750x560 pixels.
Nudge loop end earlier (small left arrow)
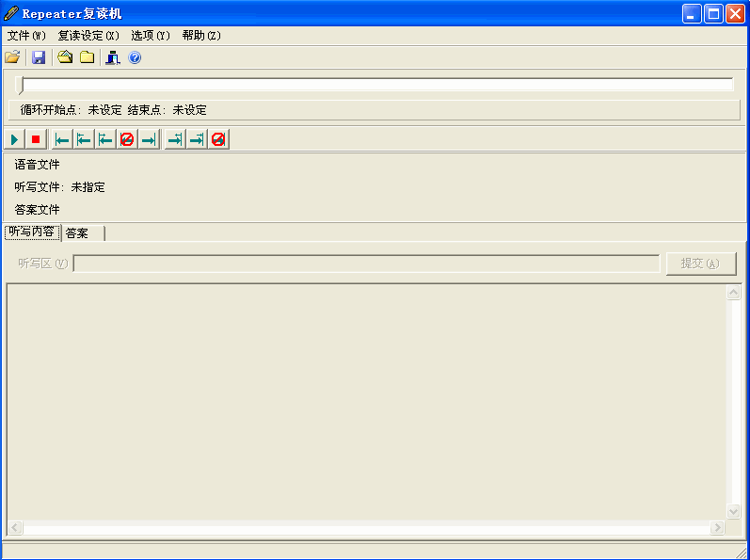[175, 139]
